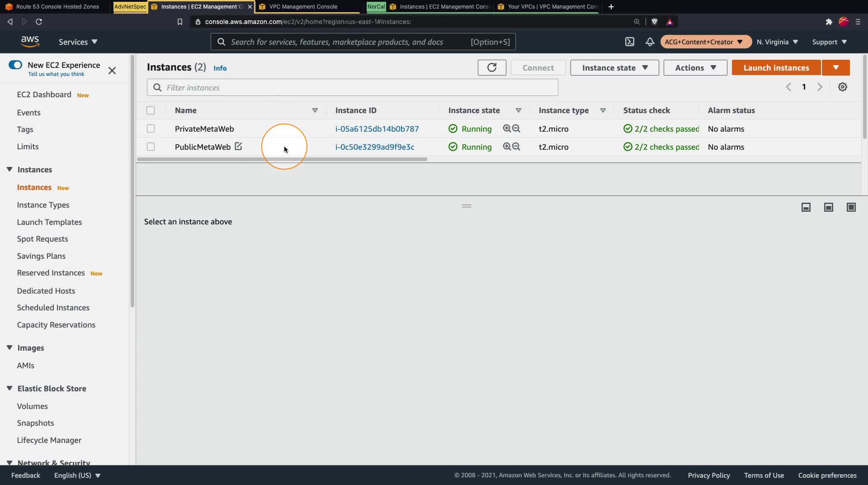The width and height of the screenshot is (868, 485).
Task: Click the browser reload button
Action: pos(39,22)
